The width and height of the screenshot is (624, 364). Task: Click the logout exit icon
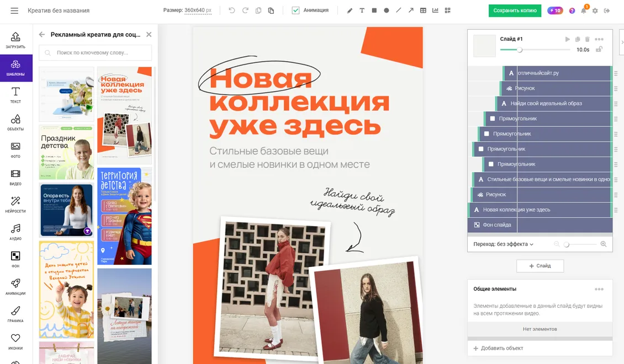pos(607,10)
